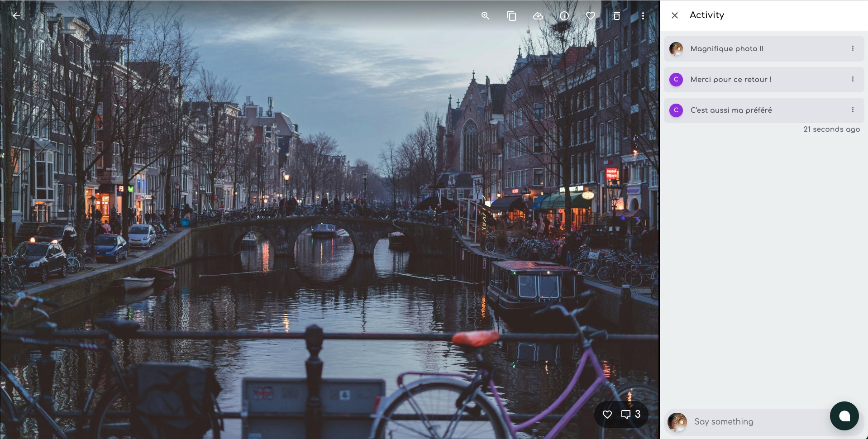Click the purple C avatar beside 'Merci pour ce retour !'
Viewport: 868px width, 439px height.
(x=676, y=80)
